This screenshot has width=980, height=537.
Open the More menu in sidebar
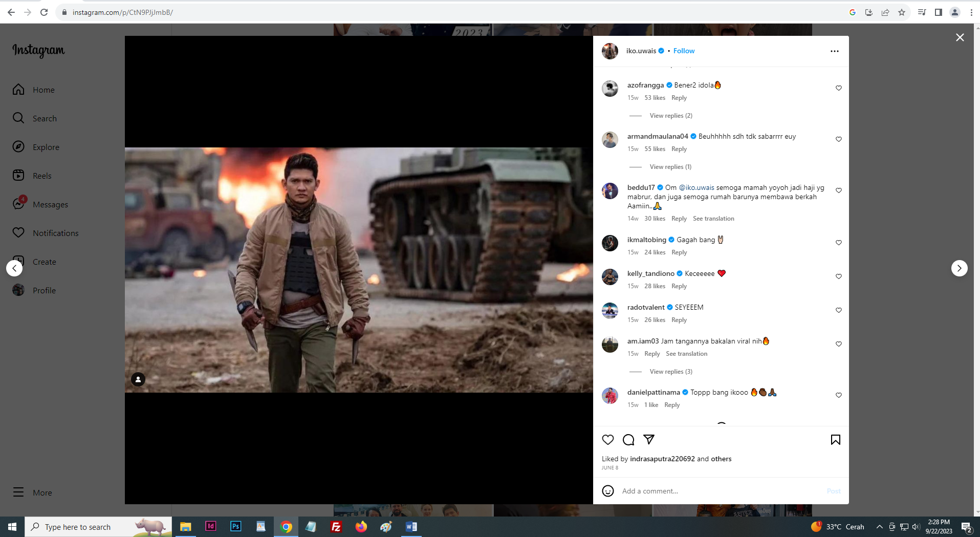tap(33, 492)
